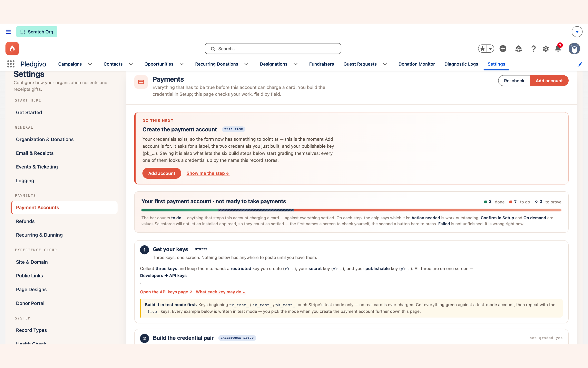588x368 pixels.
Task: Open the hamburger menu icon
Action: point(8,32)
